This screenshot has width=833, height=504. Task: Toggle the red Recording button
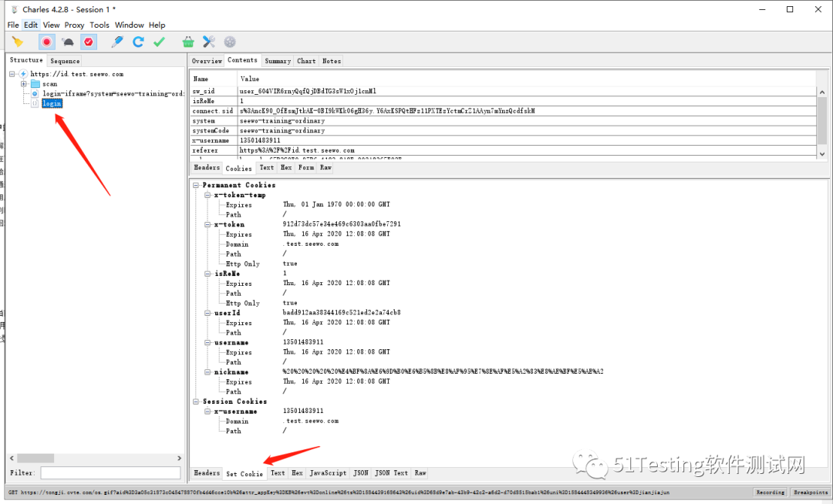coord(47,42)
